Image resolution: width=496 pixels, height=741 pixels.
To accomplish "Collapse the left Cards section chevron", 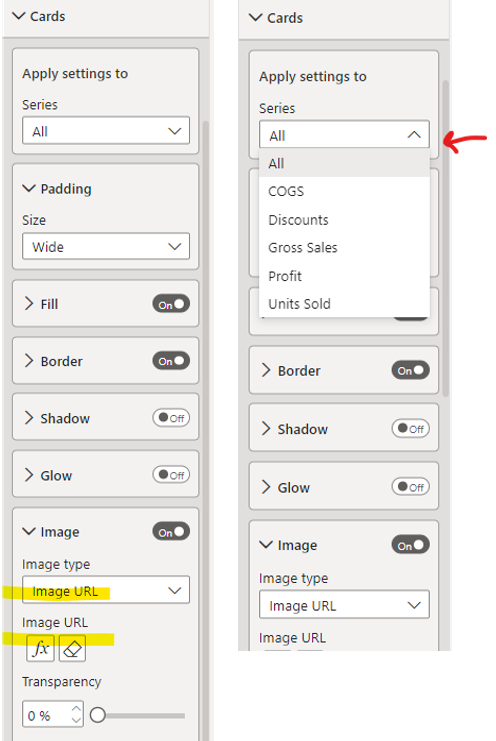I will coord(18,16).
